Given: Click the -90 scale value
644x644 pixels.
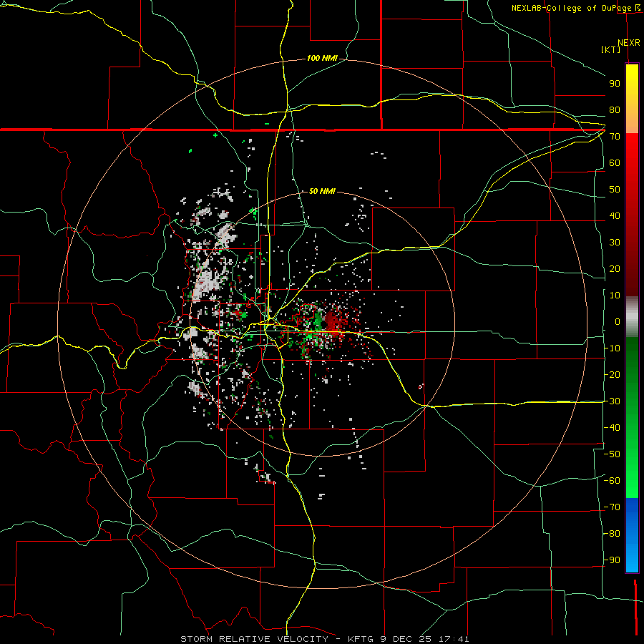Looking at the screenshot, I should point(612,560).
